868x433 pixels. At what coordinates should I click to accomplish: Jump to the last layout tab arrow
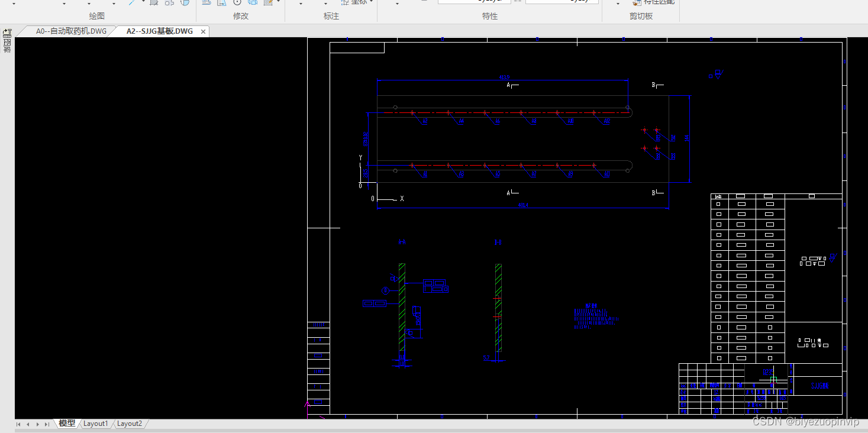coord(47,424)
